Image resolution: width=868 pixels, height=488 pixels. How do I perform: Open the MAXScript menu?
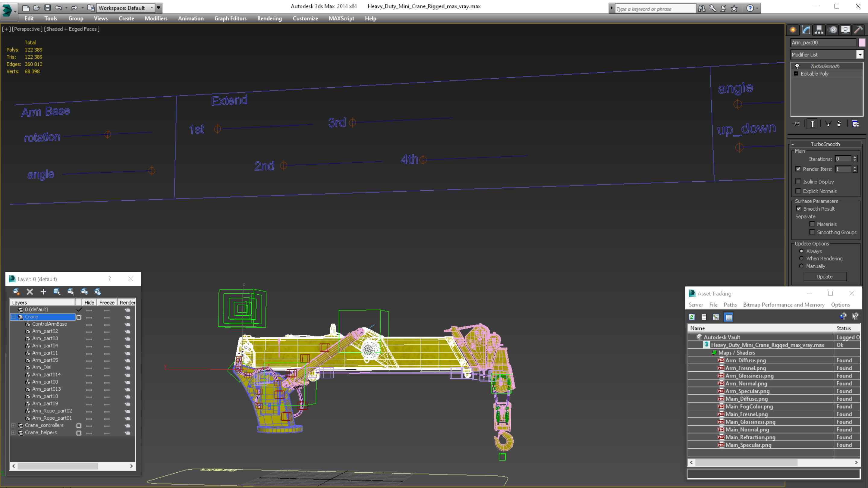coord(341,18)
